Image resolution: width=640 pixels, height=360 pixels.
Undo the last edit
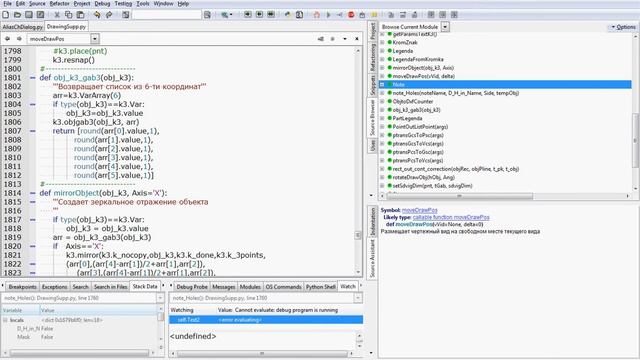click(x=97, y=15)
